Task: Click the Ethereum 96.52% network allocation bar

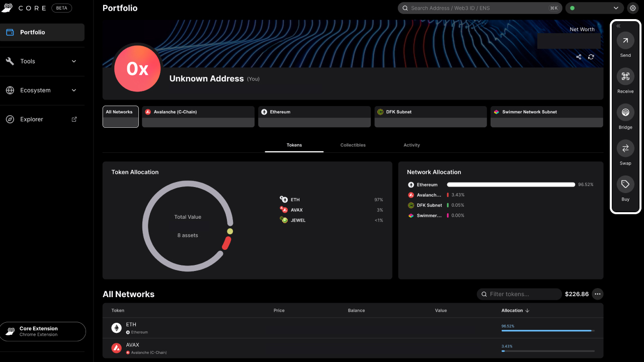Action: [511, 185]
